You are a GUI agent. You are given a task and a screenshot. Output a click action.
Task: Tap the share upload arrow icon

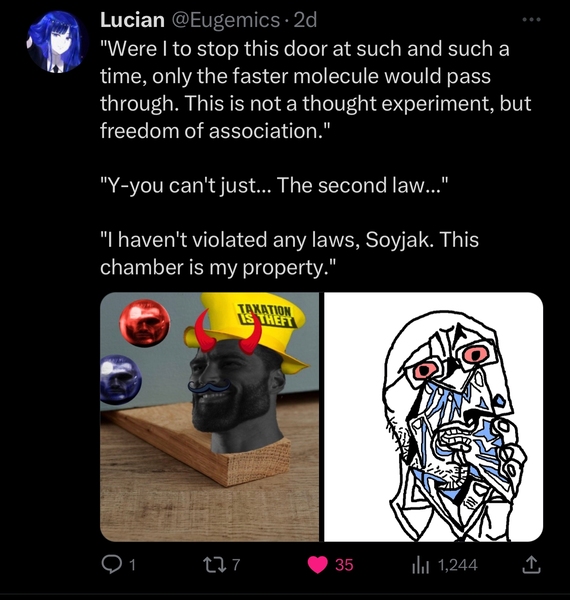coord(531,565)
